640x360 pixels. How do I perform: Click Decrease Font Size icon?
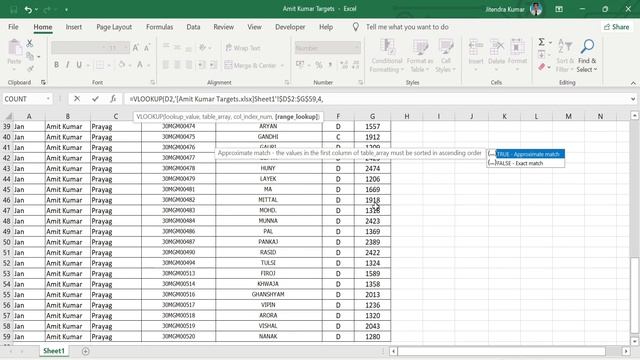pos(147,48)
